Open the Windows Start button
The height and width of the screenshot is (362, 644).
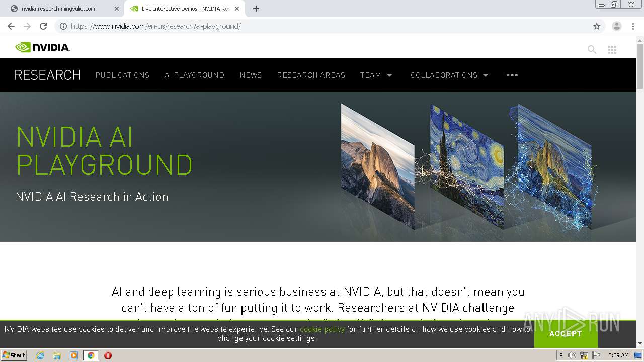[x=14, y=355]
